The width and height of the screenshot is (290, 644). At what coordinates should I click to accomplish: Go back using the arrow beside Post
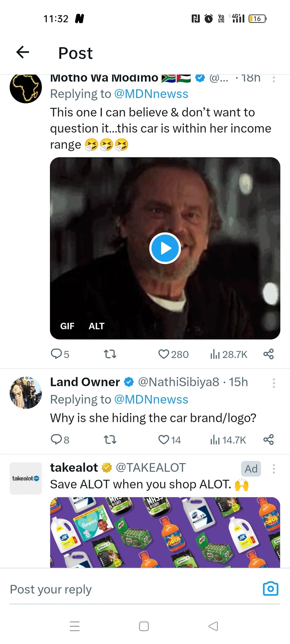tap(23, 52)
